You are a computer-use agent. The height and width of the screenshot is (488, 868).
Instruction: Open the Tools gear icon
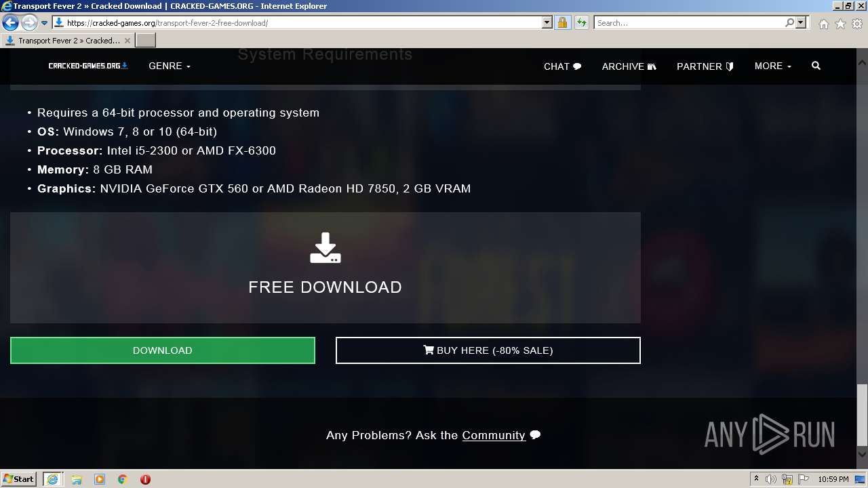click(x=857, y=24)
